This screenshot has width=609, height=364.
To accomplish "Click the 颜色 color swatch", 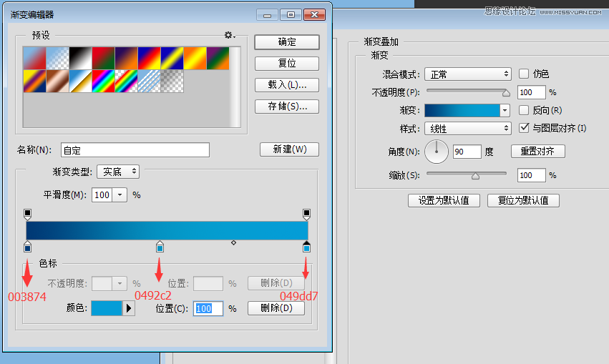I will (107, 308).
